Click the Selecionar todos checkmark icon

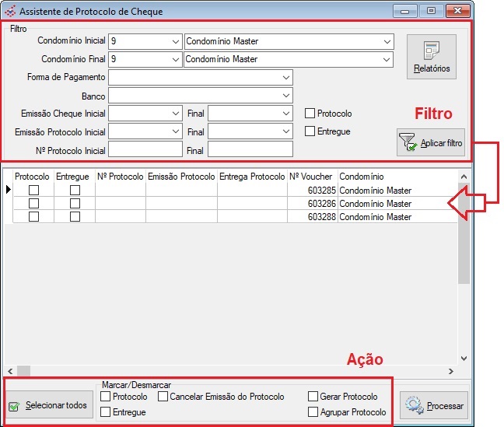[14, 406]
